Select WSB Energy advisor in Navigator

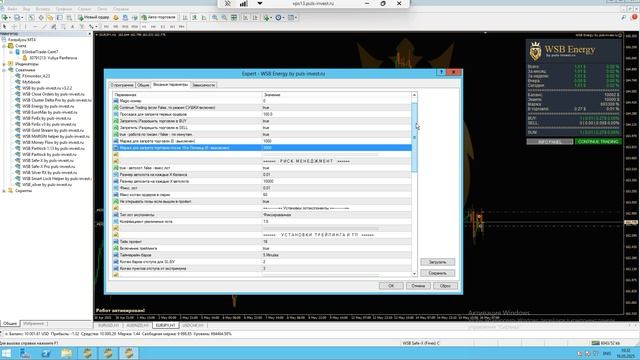[x=48, y=106]
